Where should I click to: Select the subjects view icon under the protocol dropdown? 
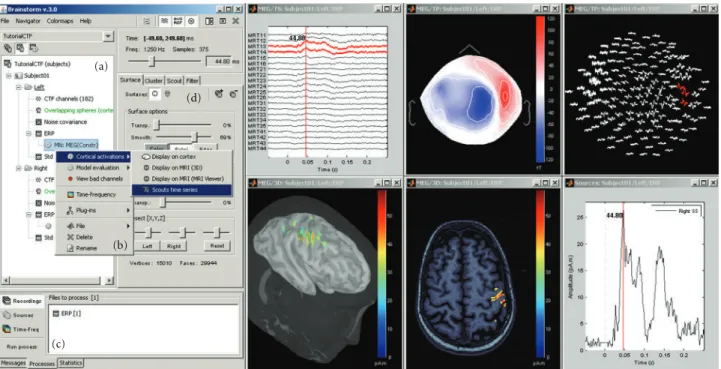8,48
